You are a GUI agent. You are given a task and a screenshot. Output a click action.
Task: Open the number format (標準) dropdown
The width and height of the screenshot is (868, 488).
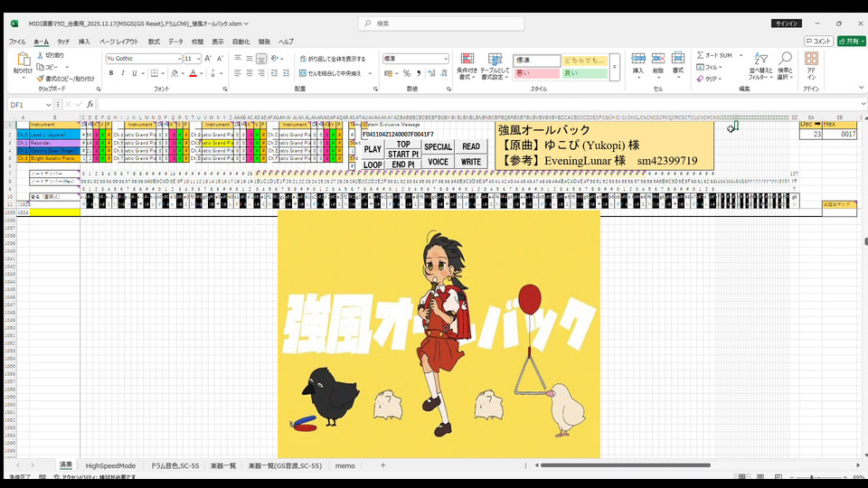(x=445, y=59)
